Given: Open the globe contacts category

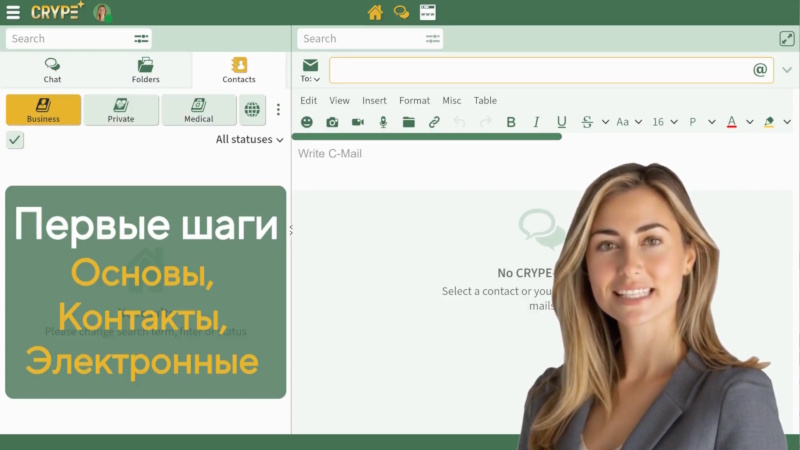Looking at the screenshot, I should point(253,110).
